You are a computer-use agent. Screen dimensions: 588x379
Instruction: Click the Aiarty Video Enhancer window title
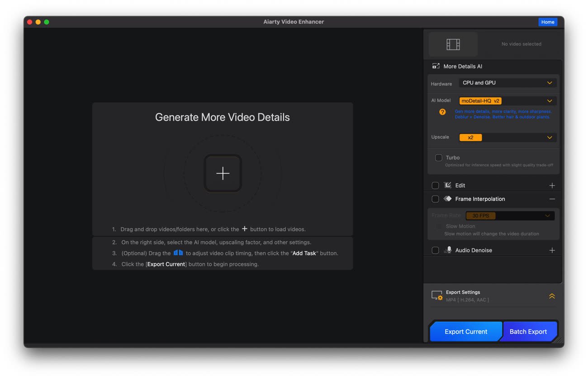click(x=294, y=22)
